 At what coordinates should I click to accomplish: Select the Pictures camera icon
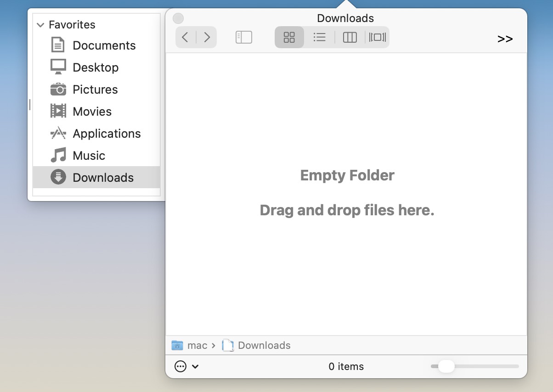point(58,89)
